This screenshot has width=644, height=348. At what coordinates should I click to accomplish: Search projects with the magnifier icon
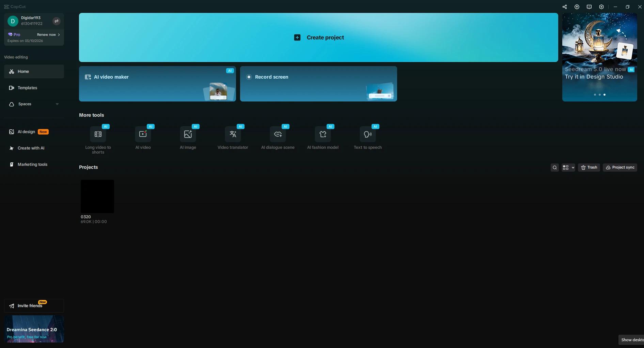[555, 168]
